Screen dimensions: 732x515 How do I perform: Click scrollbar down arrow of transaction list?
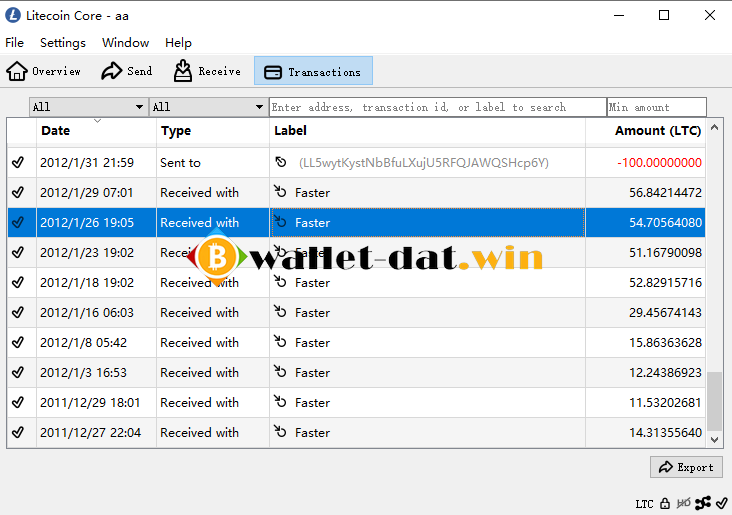tap(714, 439)
